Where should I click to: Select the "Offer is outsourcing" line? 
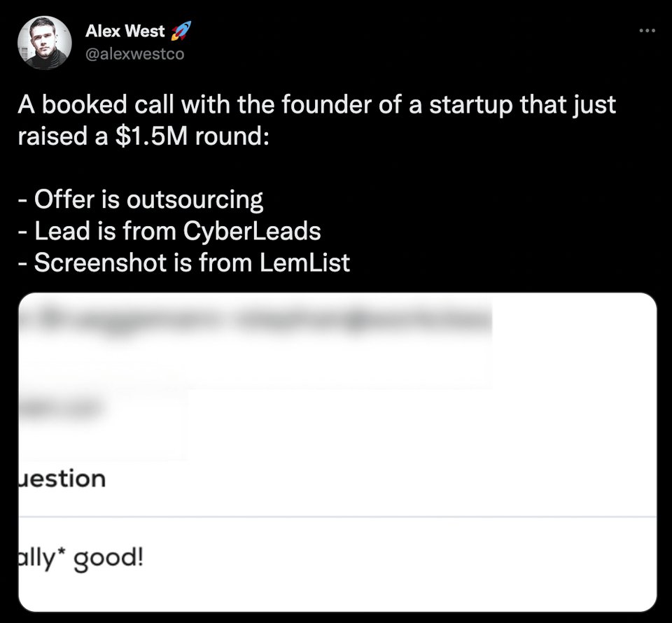pos(140,200)
